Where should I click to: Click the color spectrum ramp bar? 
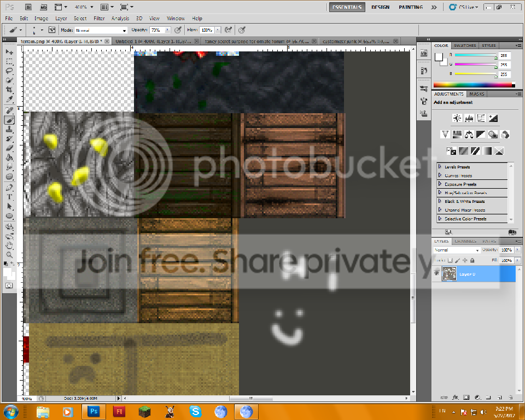tap(474, 85)
